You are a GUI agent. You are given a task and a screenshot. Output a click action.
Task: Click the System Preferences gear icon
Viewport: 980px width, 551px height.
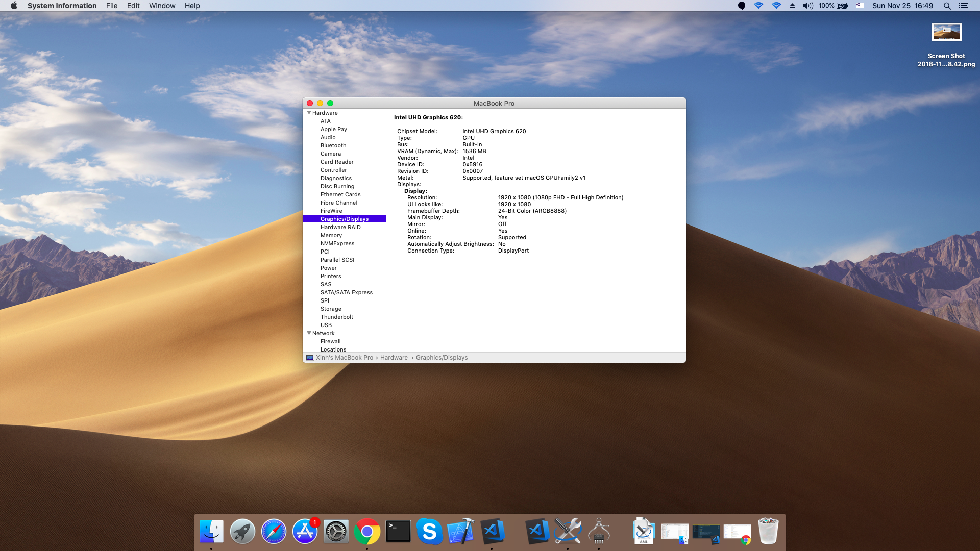[336, 532]
